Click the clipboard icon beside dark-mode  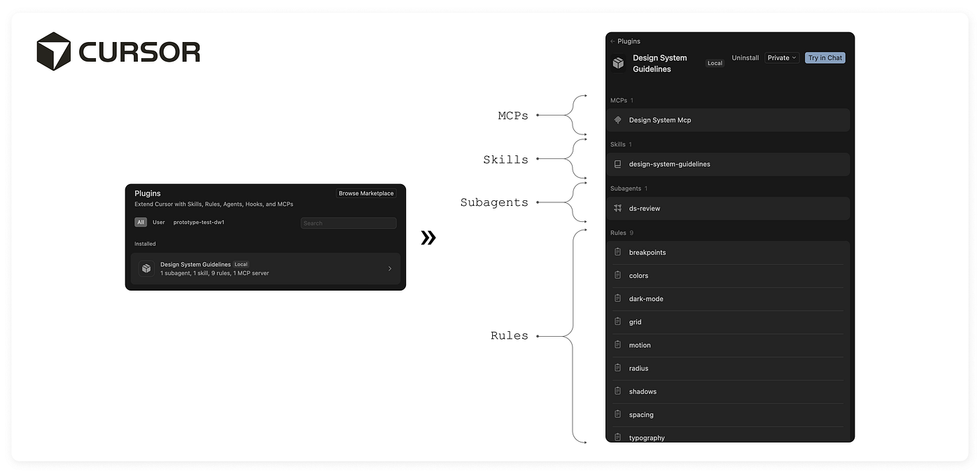[x=617, y=298]
